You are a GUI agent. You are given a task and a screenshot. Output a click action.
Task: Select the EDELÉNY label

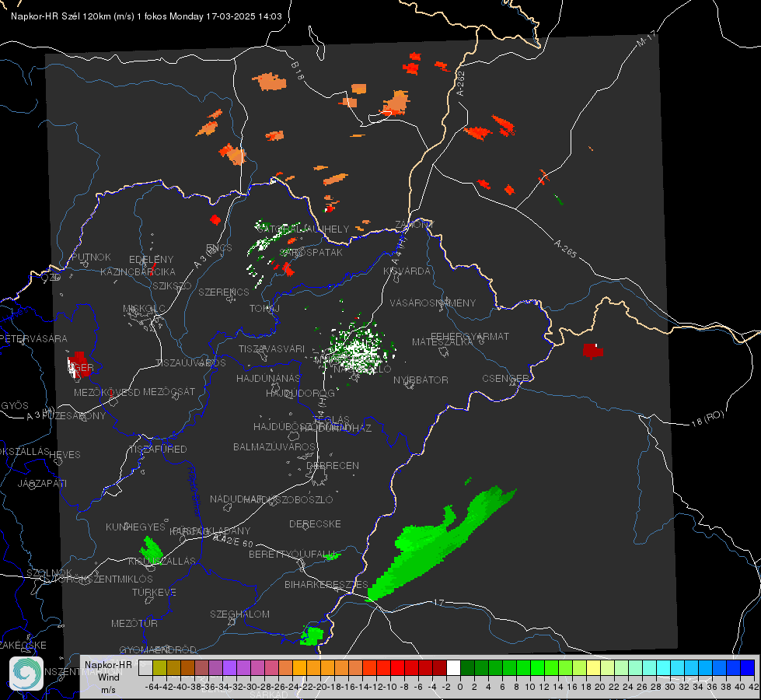point(151,260)
